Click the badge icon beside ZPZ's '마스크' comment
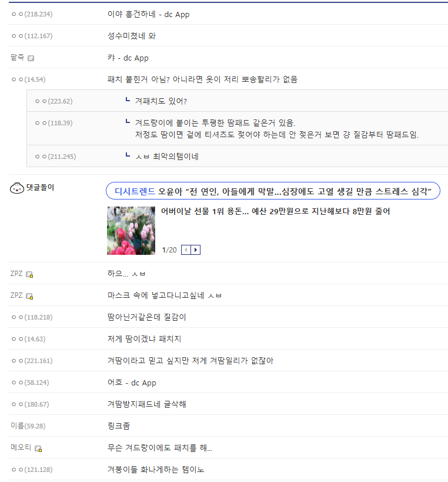This screenshot has width=448, height=482. click(29, 296)
